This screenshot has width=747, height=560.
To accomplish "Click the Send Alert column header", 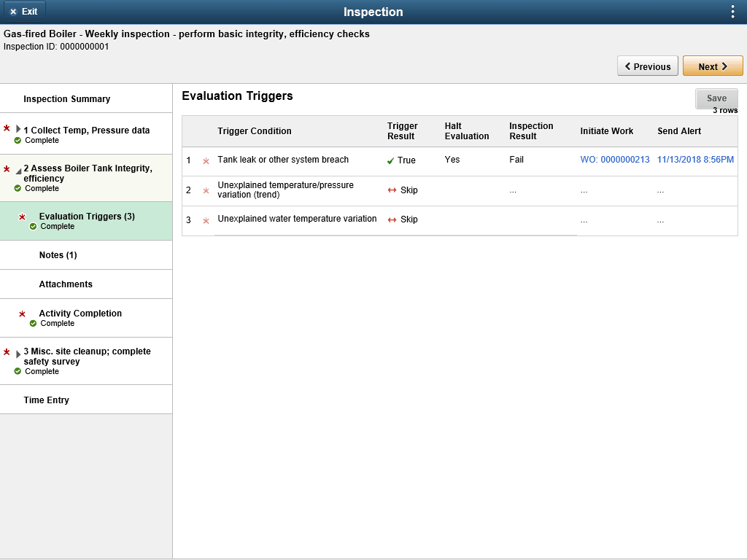I will click(679, 131).
